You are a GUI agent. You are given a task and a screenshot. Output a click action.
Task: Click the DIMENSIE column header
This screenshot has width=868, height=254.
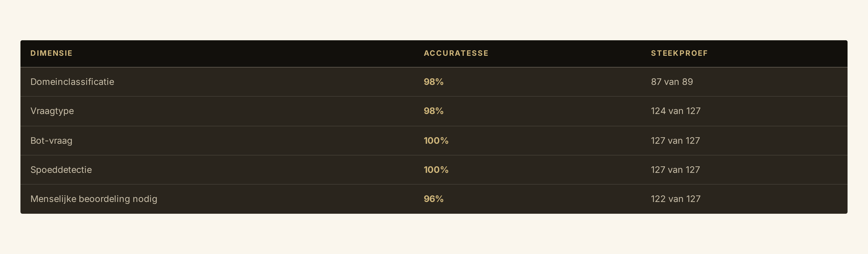click(51, 53)
